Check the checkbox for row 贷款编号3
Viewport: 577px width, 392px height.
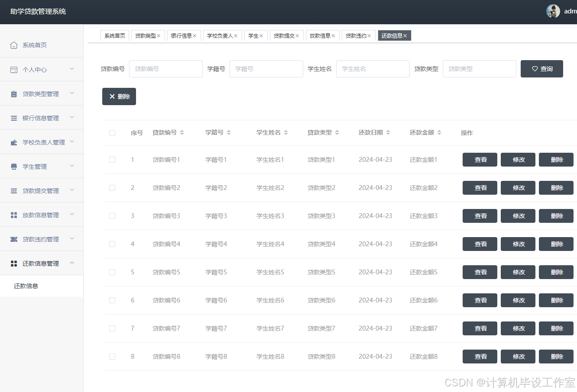112,216
